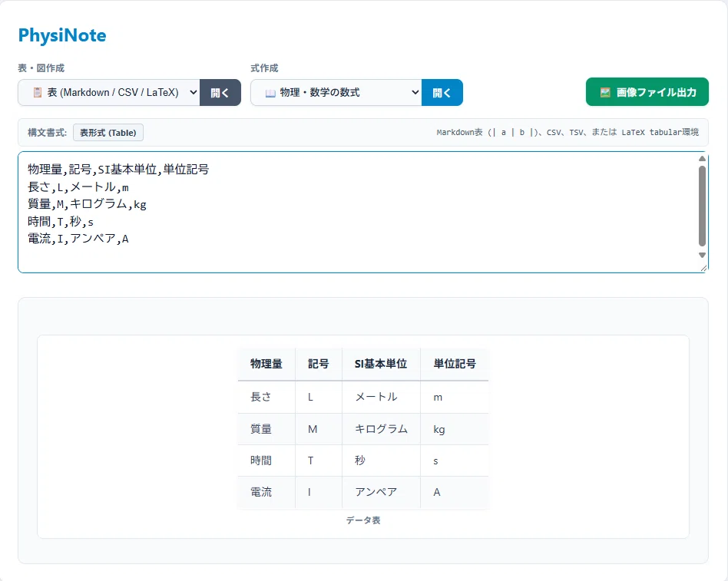728x581 pixels.
Task: Click the textarea resize handle corner
Action: (704, 268)
